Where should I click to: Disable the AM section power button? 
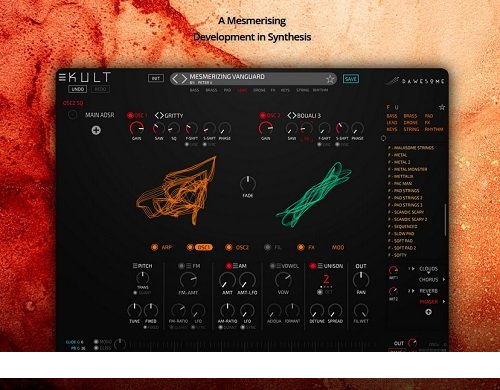point(228,266)
